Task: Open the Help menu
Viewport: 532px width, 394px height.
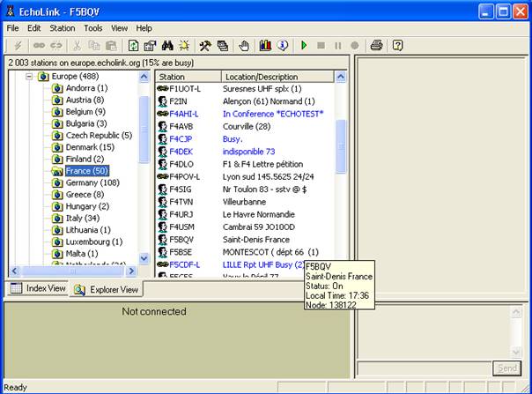Action: point(144,28)
